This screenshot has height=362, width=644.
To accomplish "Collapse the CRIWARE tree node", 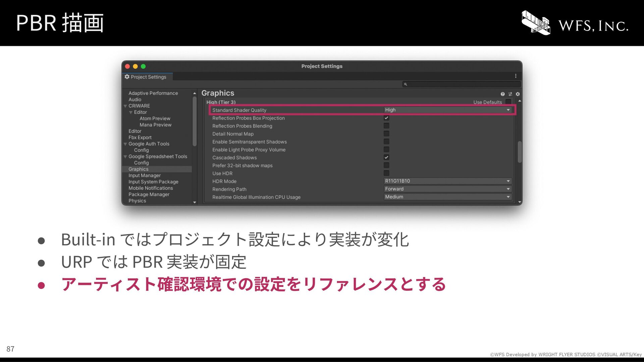I will pyautogui.click(x=125, y=106).
